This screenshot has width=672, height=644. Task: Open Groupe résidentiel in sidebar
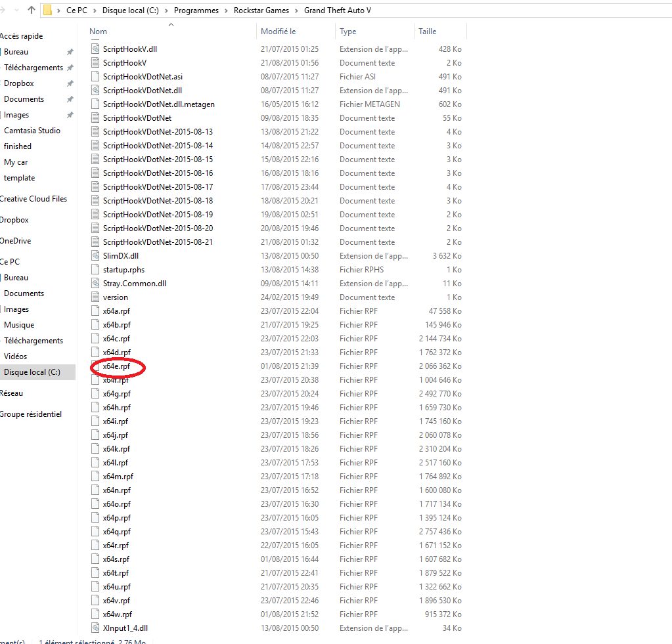31,414
